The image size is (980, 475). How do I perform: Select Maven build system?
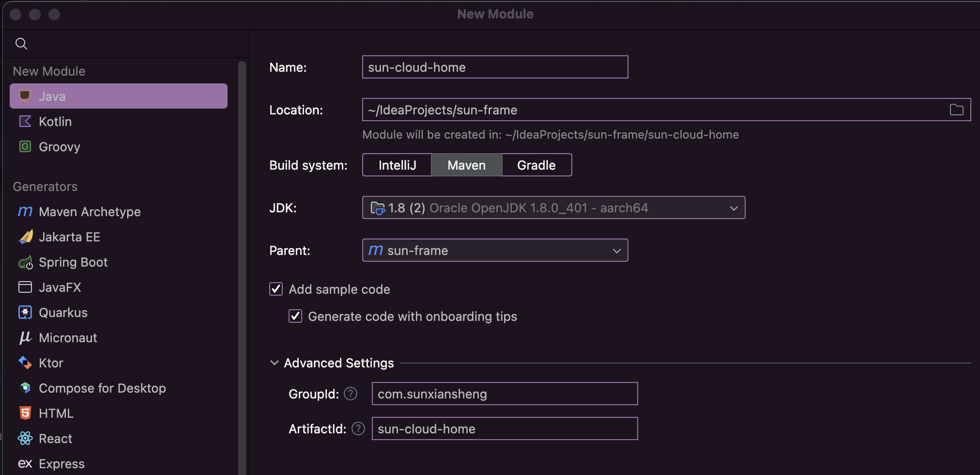(x=467, y=165)
